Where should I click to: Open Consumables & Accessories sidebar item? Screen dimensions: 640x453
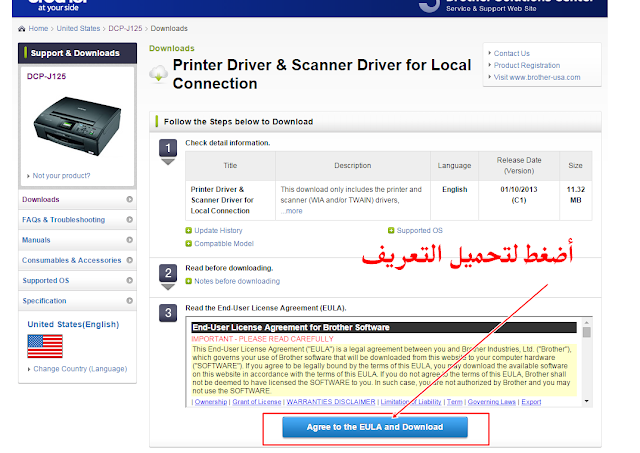[x=78, y=260]
